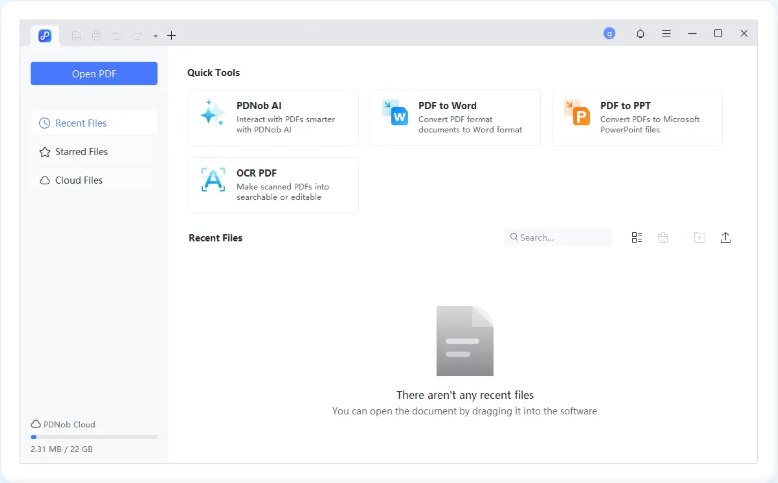Click the print icon in title bar
This screenshot has width=778, height=483.
click(96, 36)
